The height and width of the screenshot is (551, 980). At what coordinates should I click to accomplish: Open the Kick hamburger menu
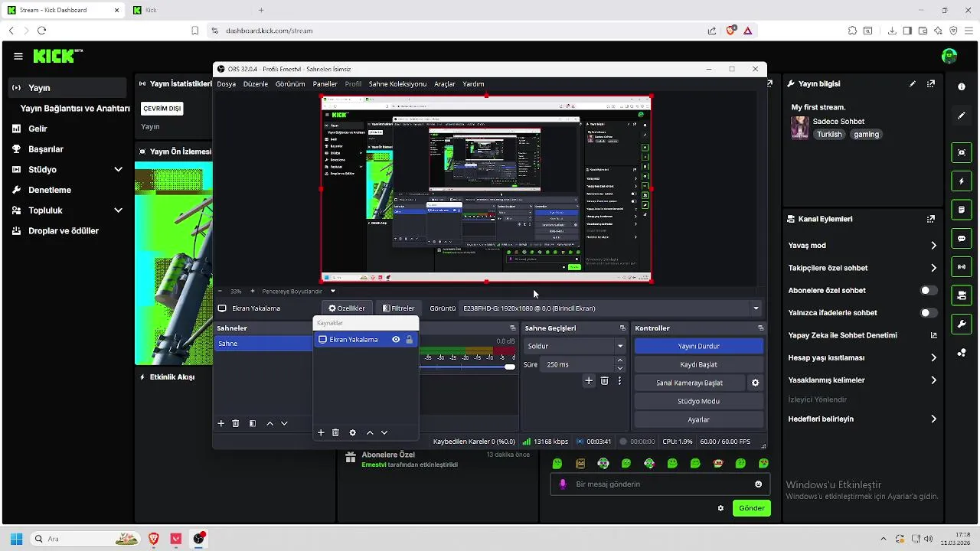coord(18,56)
